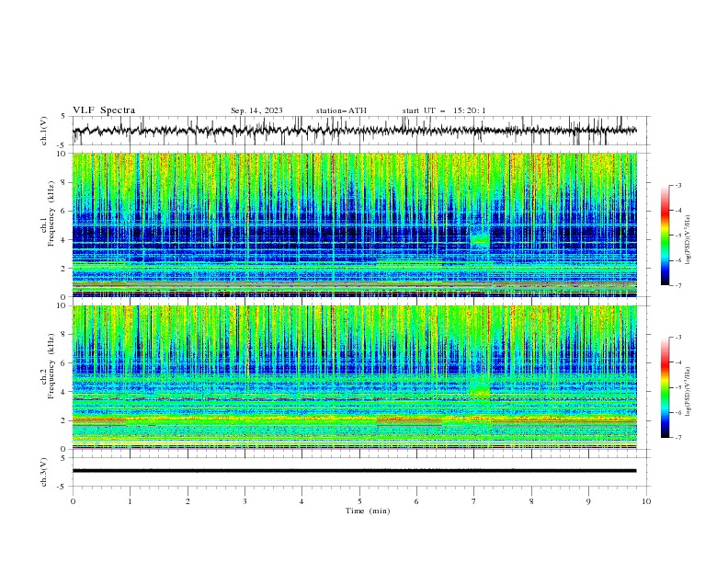
Task: Click the time axis tick label "7"
Action: coord(474,501)
